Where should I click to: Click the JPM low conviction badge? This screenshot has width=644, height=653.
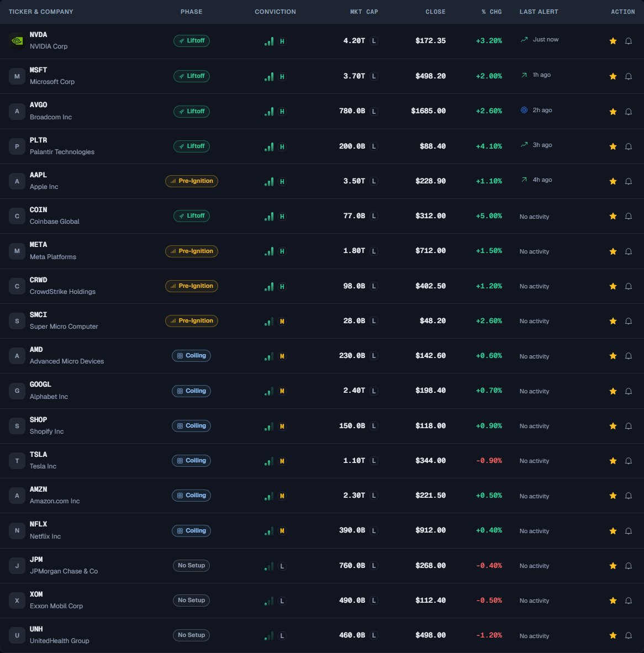coord(282,566)
